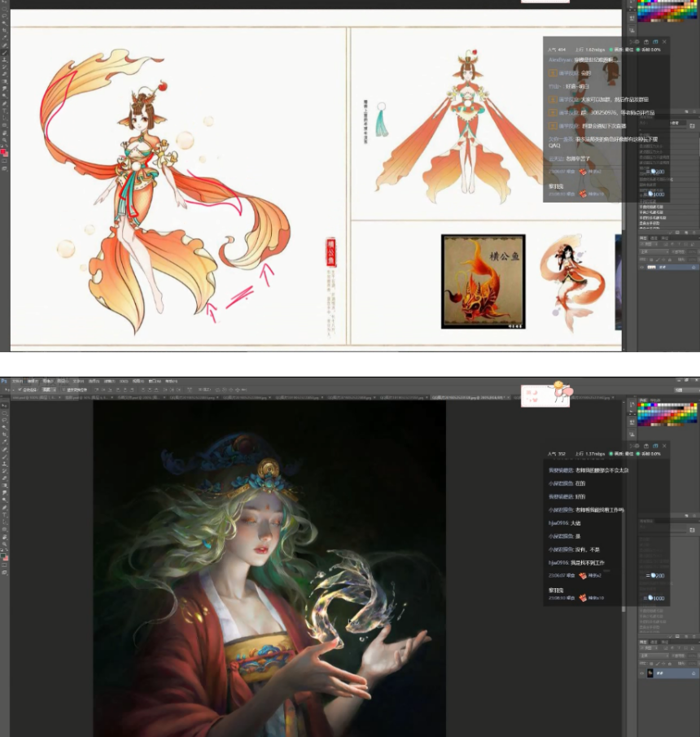Select the Marquee tool in lower Photoshop window

tap(5, 412)
